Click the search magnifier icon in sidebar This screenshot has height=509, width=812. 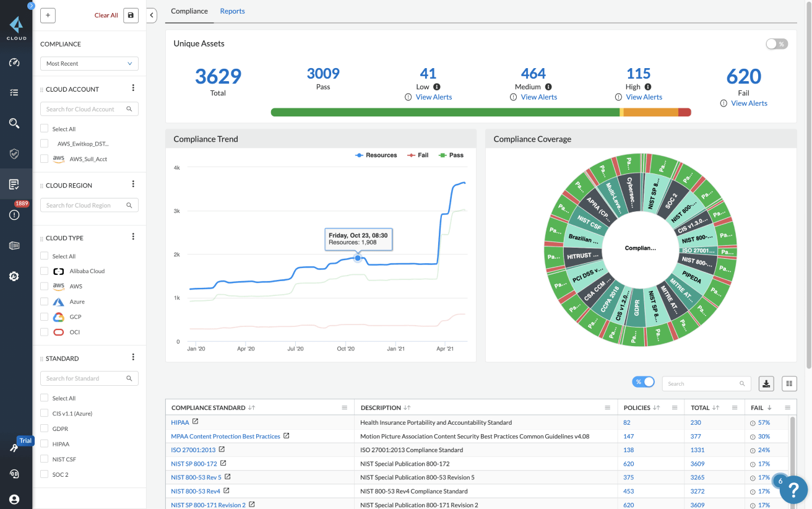(14, 123)
